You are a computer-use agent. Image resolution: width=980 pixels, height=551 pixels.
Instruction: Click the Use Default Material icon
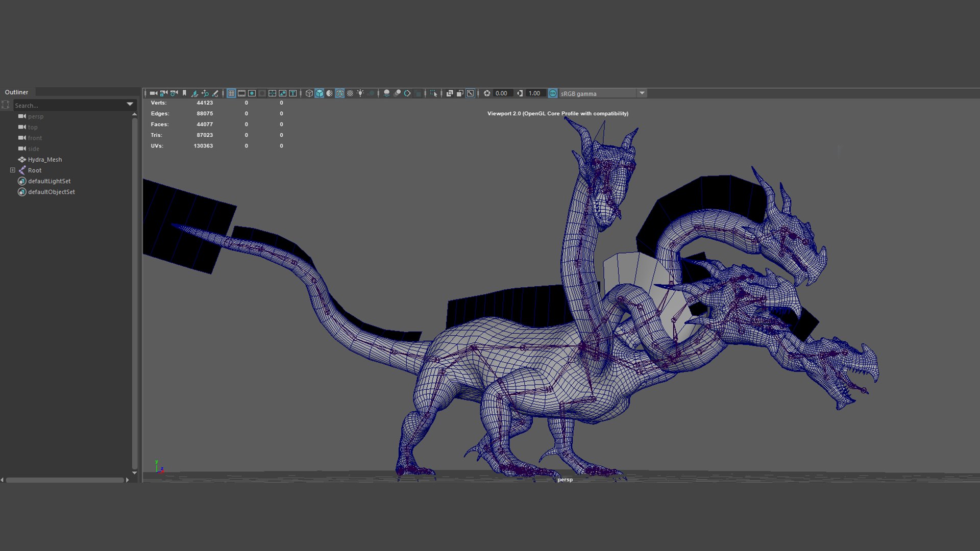(329, 93)
